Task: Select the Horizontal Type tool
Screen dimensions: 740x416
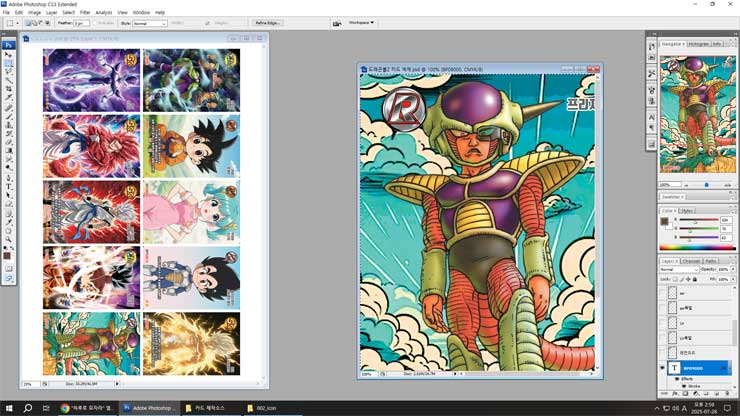Action: [x=8, y=187]
